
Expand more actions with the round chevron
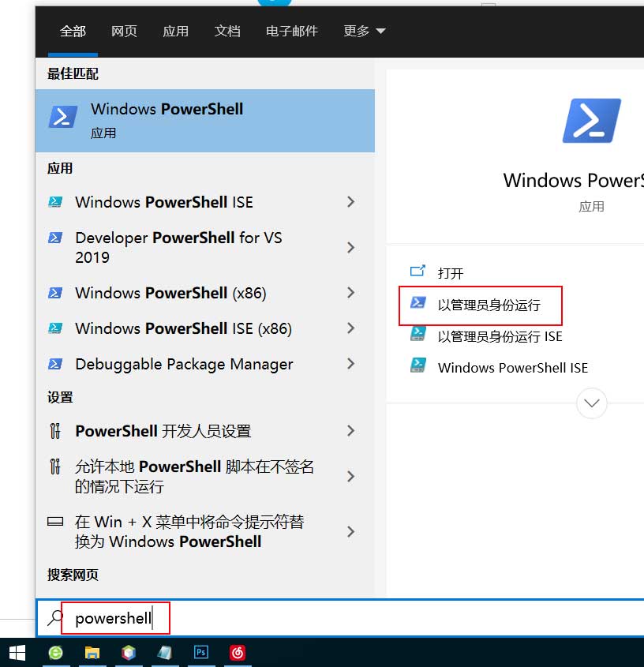592,403
